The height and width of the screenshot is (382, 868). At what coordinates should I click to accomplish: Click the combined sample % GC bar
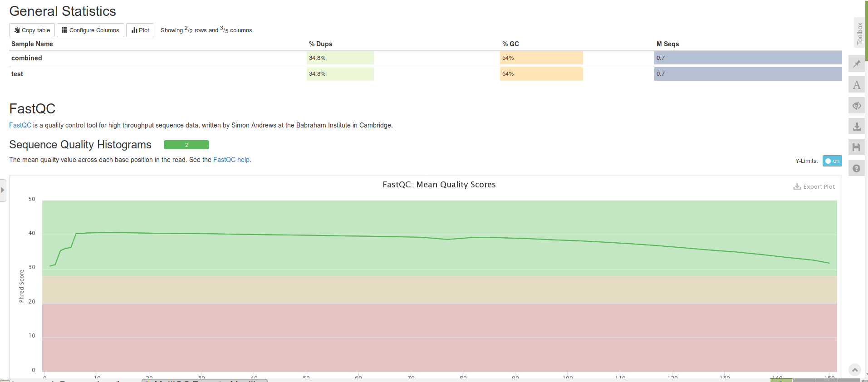[541, 58]
